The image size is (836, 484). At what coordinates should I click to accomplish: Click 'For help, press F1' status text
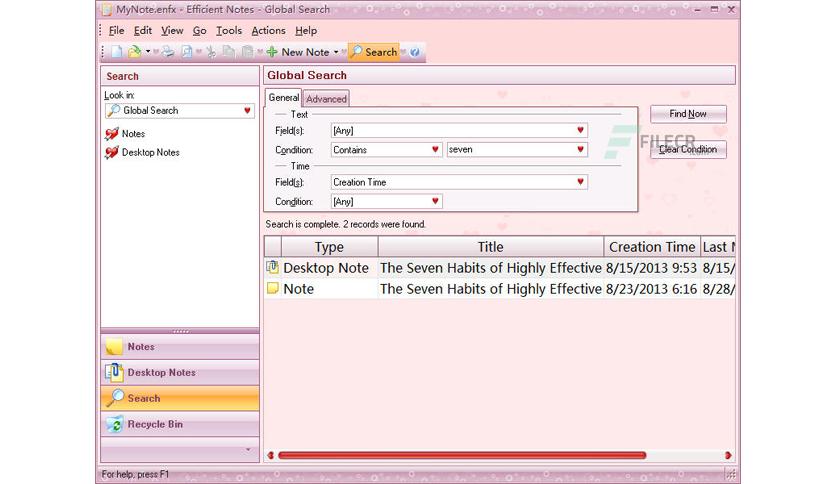tap(135, 474)
